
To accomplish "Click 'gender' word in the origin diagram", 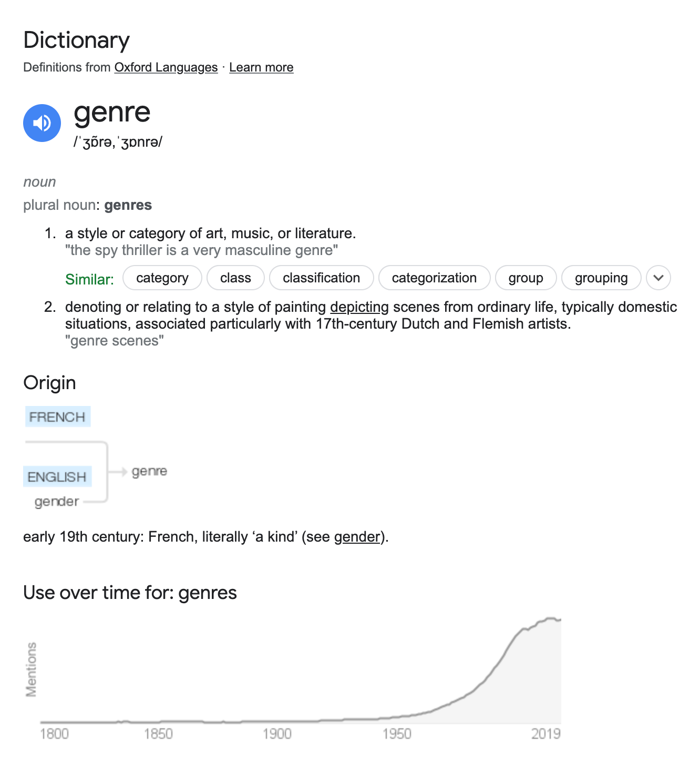I will 57,502.
